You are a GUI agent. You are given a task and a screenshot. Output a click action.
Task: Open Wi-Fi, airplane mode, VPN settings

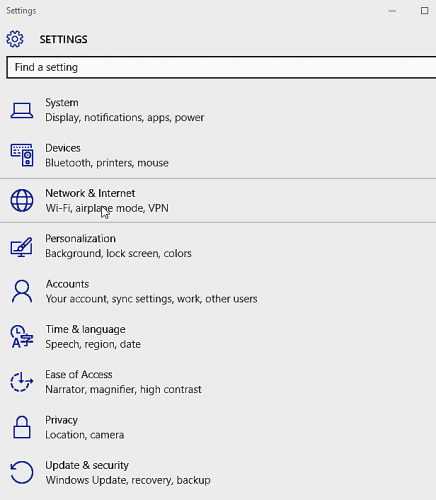(x=107, y=208)
